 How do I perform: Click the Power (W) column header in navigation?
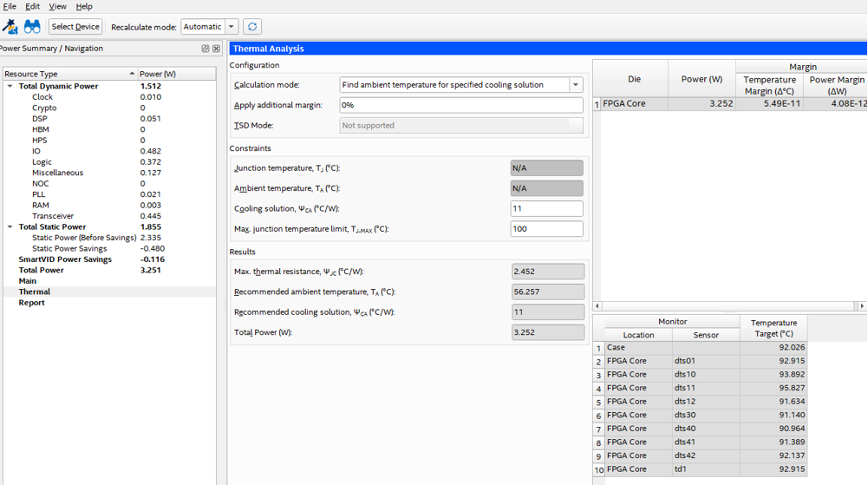[177, 74]
